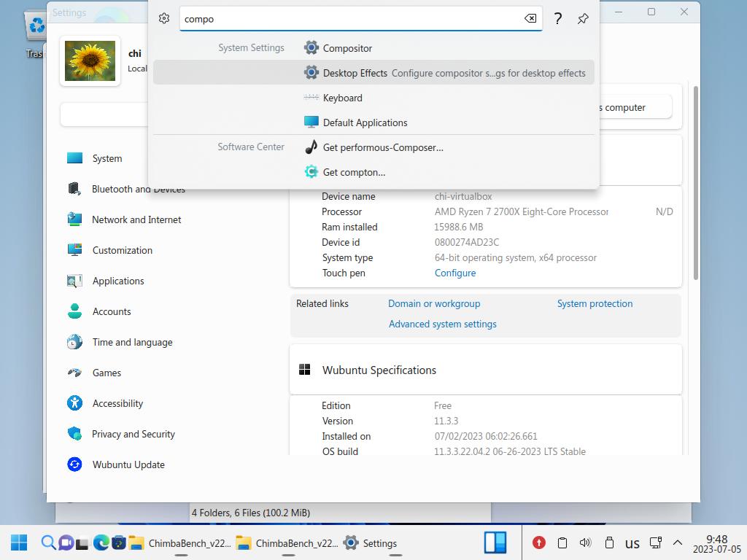Open the search help question mark

(558, 18)
